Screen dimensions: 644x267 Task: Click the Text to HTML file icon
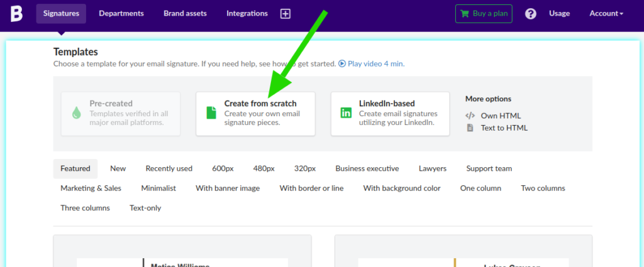470,128
